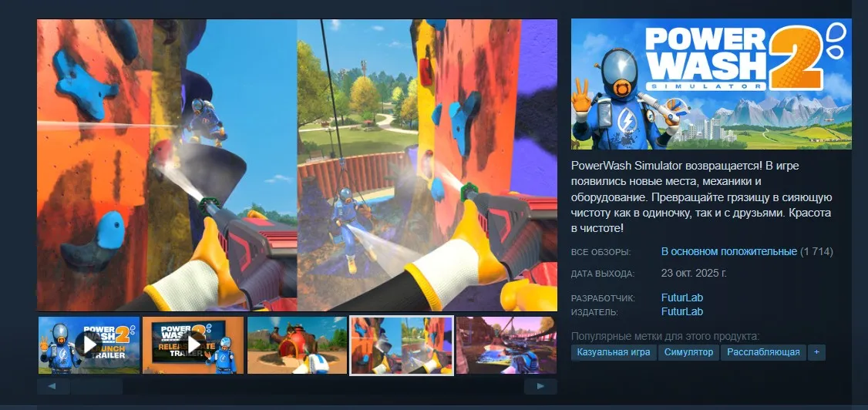
Task: Play the Release Date Trailer thumbnail
Action: click(193, 345)
